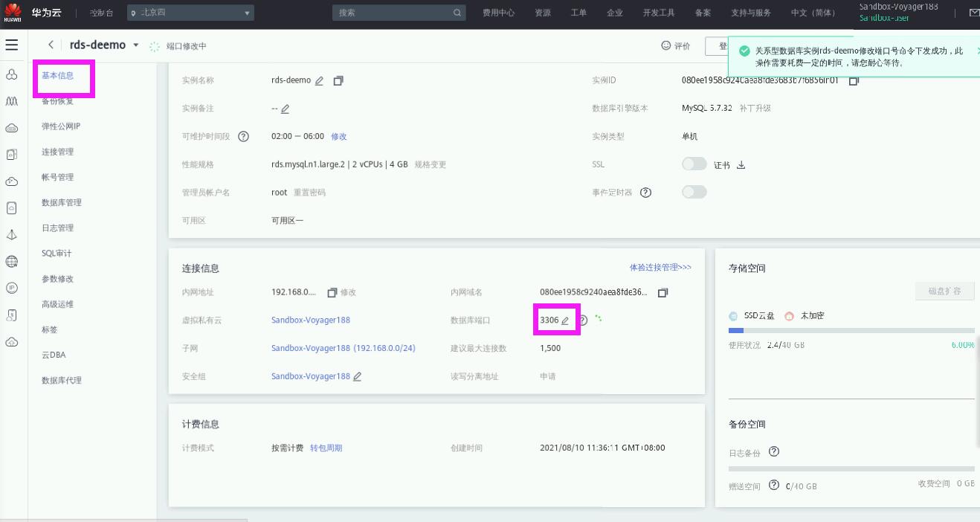980x522 pixels.
Task: Click the smiley 评价 feedback icon
Action: 666,46
